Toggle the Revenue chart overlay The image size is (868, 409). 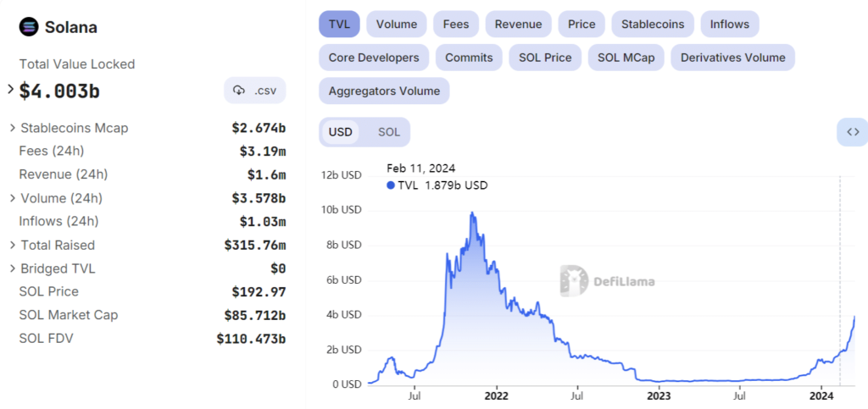point(518,24)
